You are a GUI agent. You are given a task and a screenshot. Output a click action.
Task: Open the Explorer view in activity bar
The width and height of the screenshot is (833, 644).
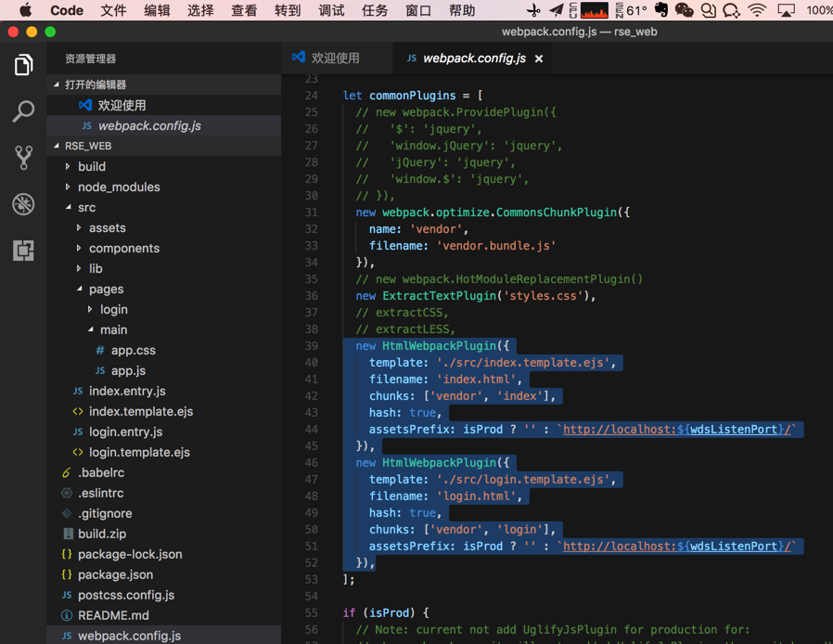pyautogui.click(x=23, y=65)
